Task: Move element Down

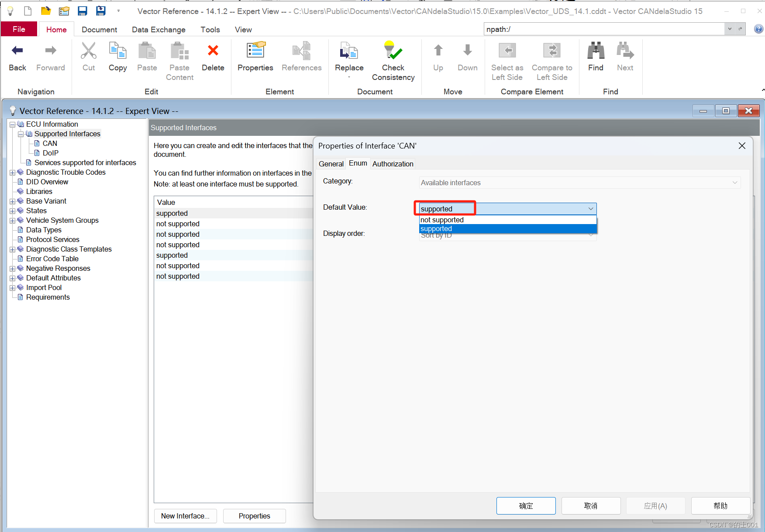Action: (468, 57)
